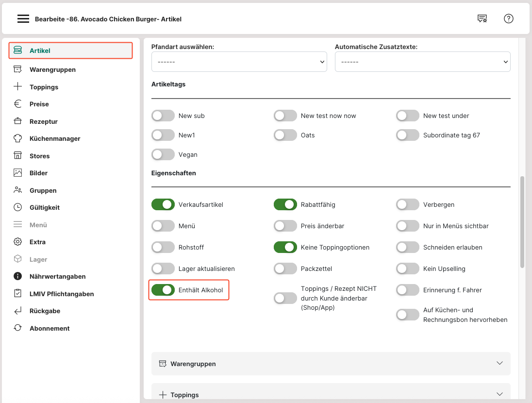Enable the Vegan article tag
Screen dimensions: 532x403
(163, 154)
